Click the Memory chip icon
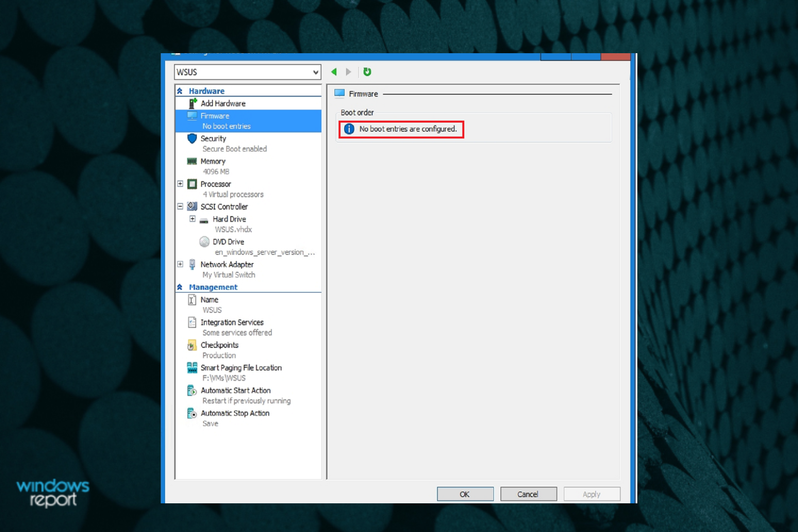The width and height of the screenshot is (798, 532). (x=192, y=161)
